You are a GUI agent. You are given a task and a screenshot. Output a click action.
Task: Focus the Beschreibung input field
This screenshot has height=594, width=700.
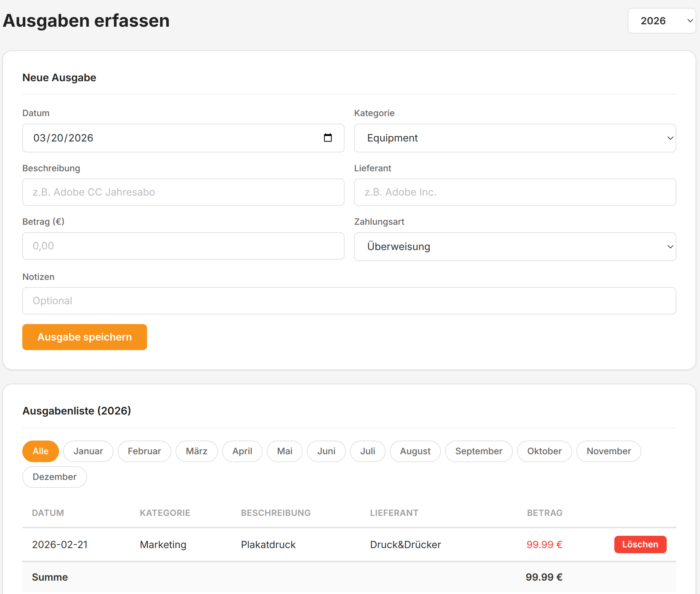click(183, 192)
